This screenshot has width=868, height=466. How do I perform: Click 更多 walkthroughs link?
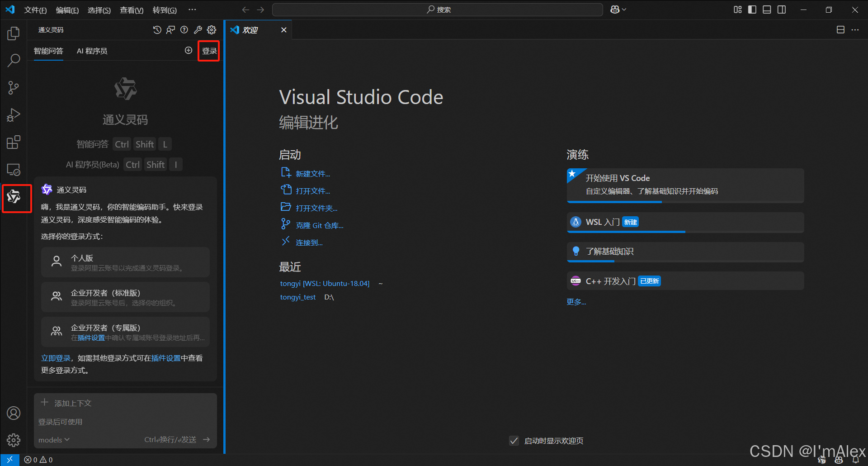click(576, 302)
